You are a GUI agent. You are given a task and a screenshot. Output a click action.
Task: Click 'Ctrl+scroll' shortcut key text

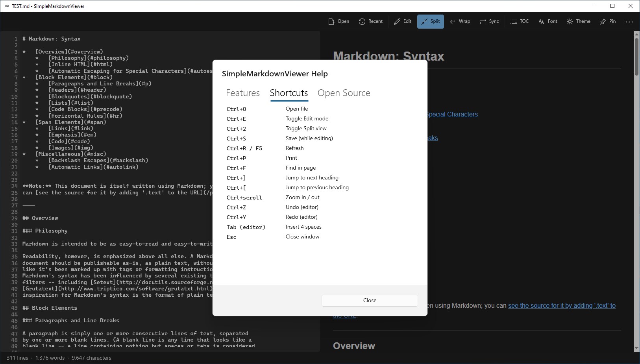pyautogui.click(x=244, y=198)
